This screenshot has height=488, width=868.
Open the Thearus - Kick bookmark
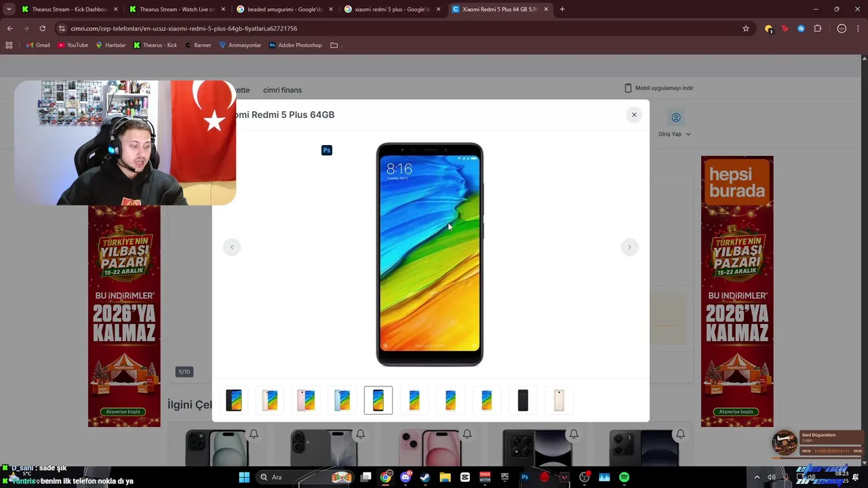coord(155,45)
